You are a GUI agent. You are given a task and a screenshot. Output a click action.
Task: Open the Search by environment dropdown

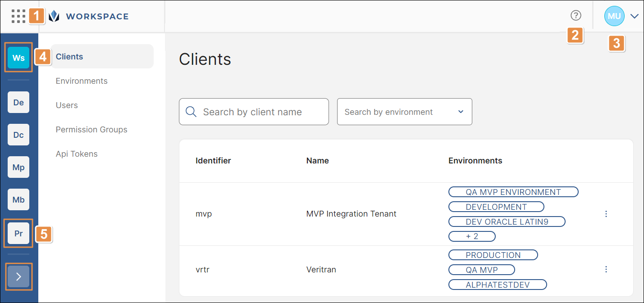click(x=404, y=112)
